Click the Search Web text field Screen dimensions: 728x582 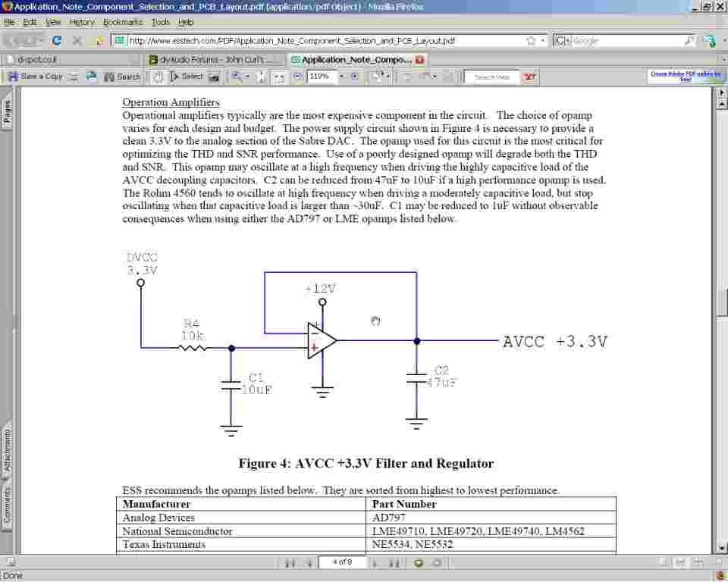click(492, 77)
